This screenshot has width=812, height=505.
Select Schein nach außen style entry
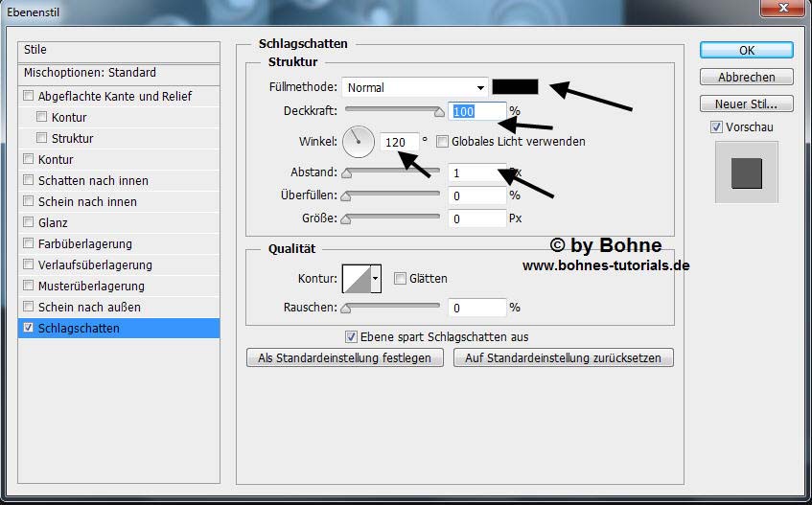pyautogui.click(x=89, y=307)
